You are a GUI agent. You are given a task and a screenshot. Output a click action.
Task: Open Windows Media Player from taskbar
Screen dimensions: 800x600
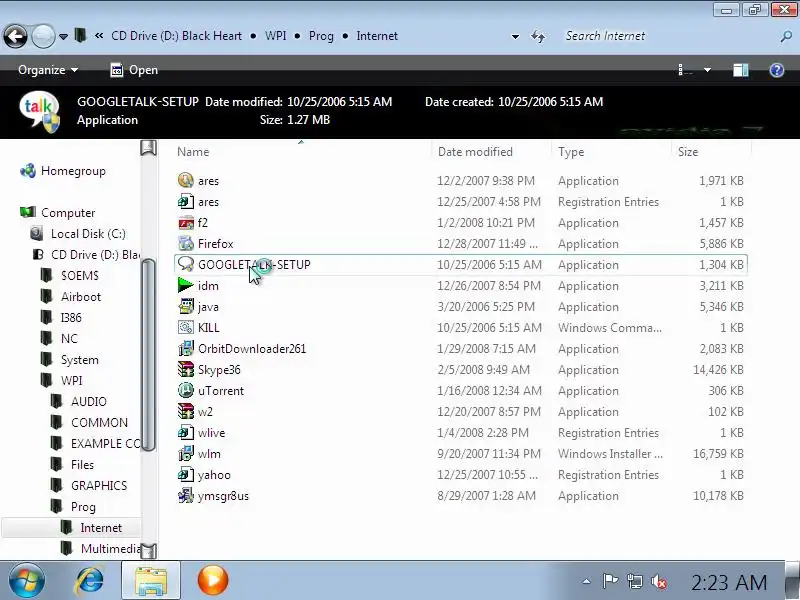pyautogui.click(x=213, y=580)
